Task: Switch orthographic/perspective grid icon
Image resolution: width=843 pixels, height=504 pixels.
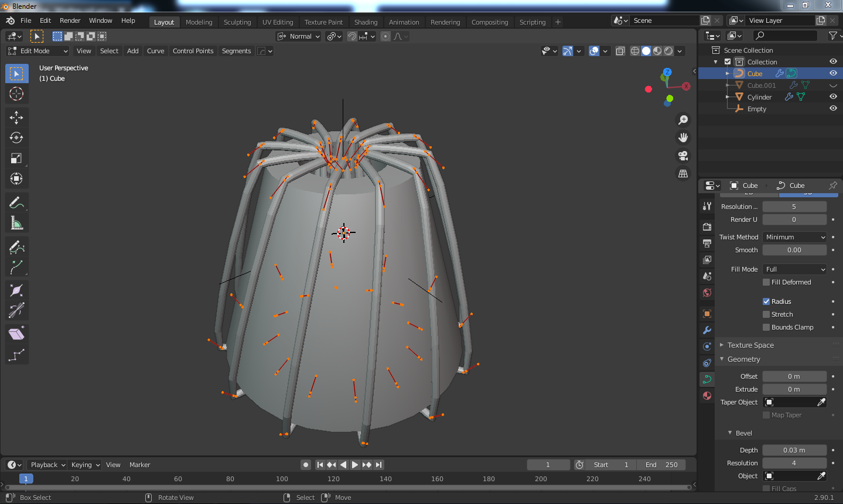Action: pos(683,173)
